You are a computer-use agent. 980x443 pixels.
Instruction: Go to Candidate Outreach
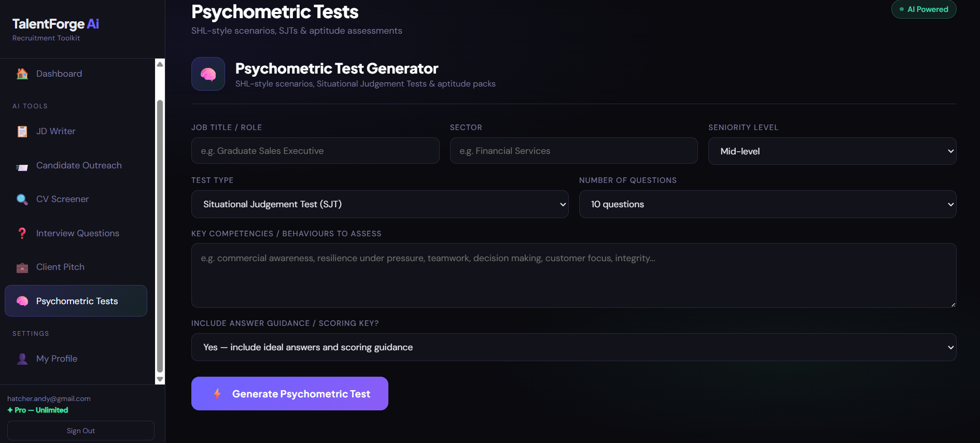point(76,166)
